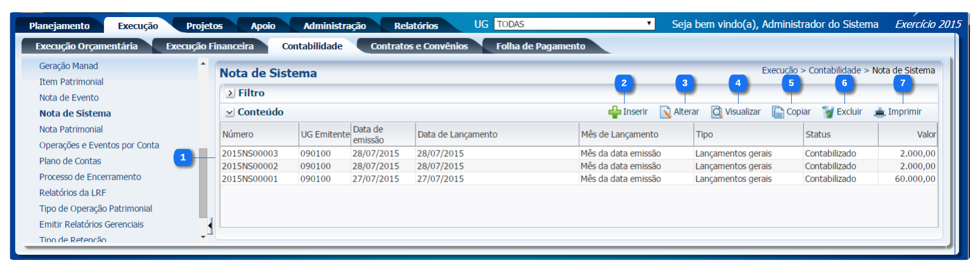
Task: Click the Imprimir printer icon
Action: point(879,112)
